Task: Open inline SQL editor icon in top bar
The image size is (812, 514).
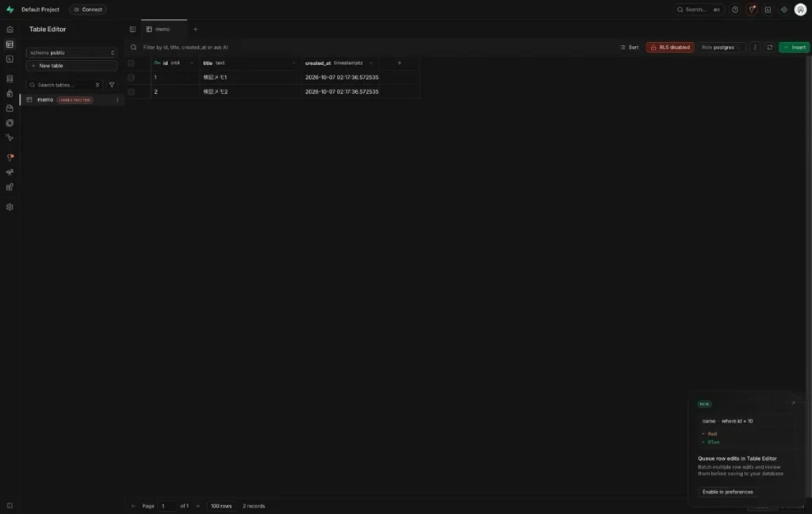Action: coord(768,10)
